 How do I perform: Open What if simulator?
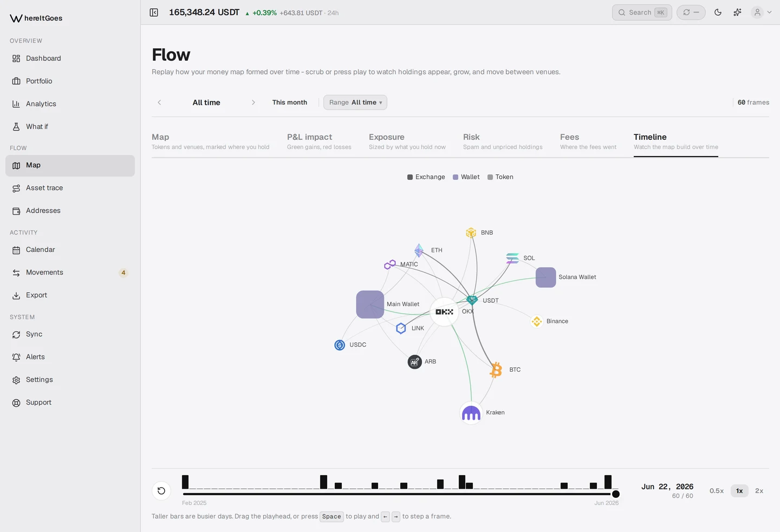click(x=70, y=127)
